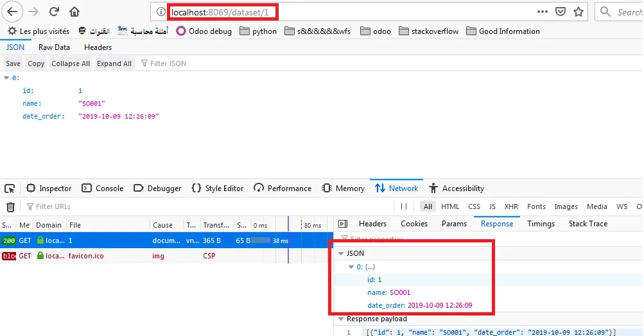Click the search magnifier icon
644x336 pixels.
(605, 12)
